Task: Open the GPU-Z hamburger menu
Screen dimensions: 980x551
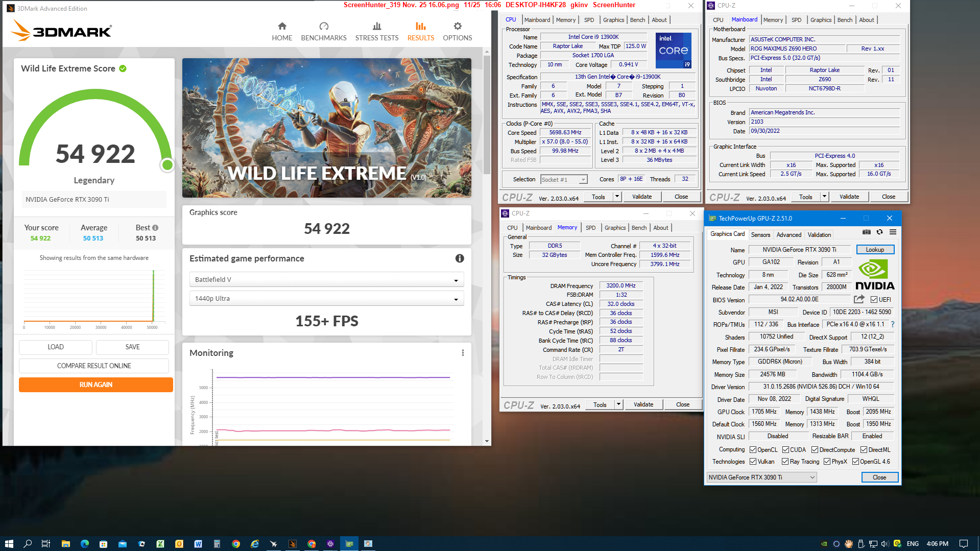Action: click(893, 232)
